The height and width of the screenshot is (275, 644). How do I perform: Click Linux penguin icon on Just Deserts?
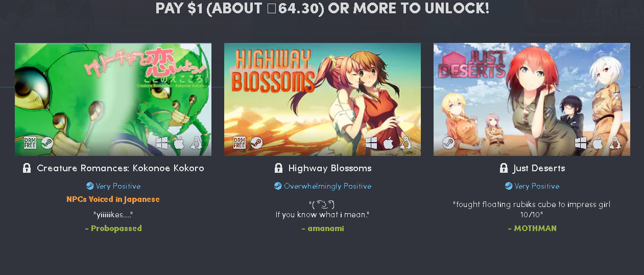pos(615,143)
